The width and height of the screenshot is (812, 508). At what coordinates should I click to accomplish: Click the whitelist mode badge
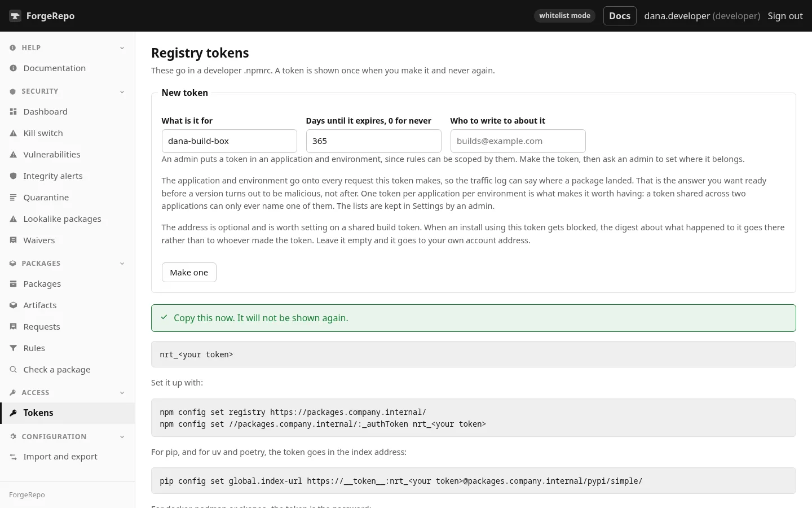tap(564, 16)
